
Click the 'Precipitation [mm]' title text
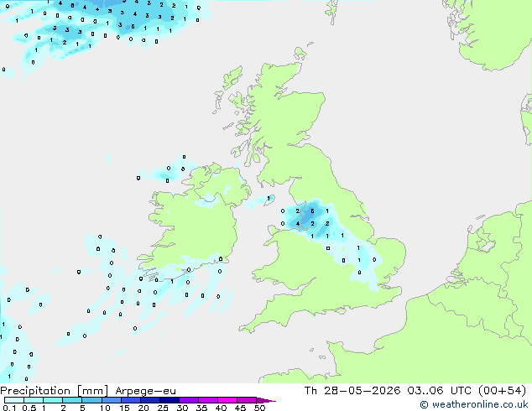coord(55,391)
